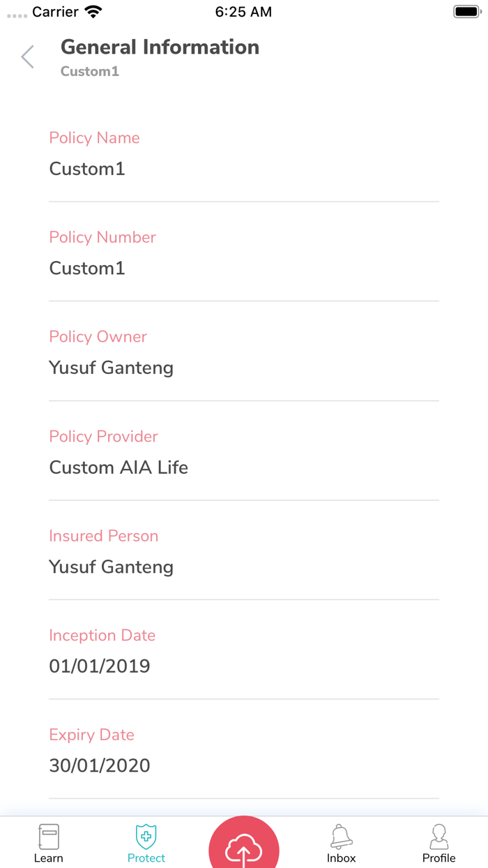Switch to the Inbox tab label
The image size is (488, 868).
342,858
